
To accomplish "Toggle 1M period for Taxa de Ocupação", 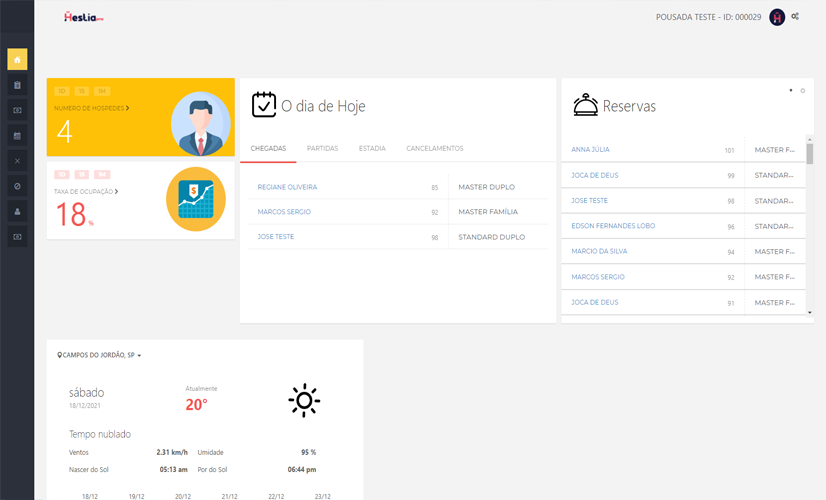I will click(101, 174).
